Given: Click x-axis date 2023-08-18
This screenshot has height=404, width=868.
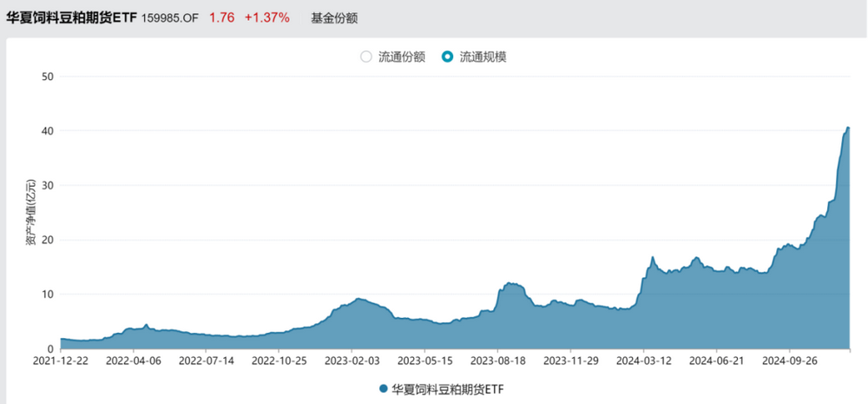Looking at the screenshot, I should [x=497, y=361].
